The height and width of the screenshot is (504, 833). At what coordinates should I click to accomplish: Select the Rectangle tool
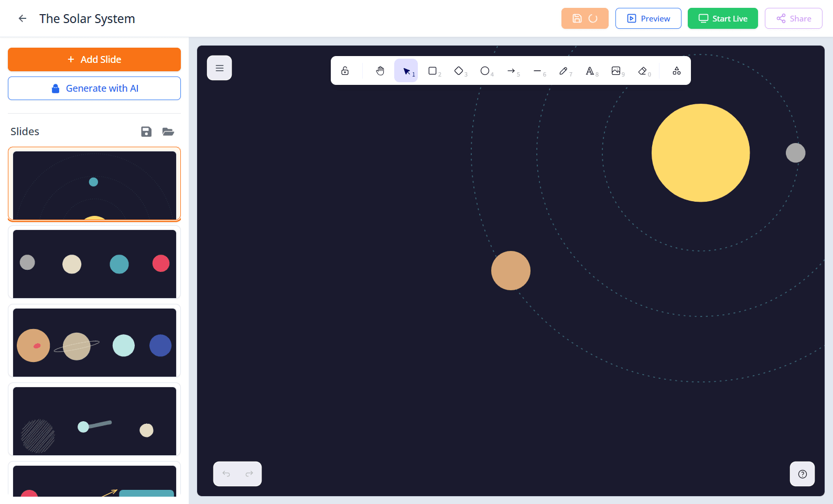pos(432,71)
